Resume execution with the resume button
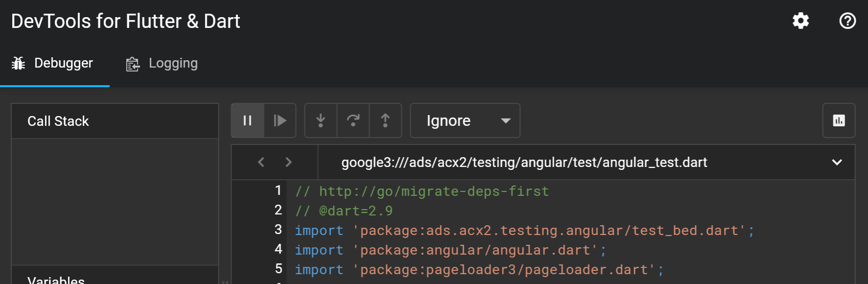 280,120
